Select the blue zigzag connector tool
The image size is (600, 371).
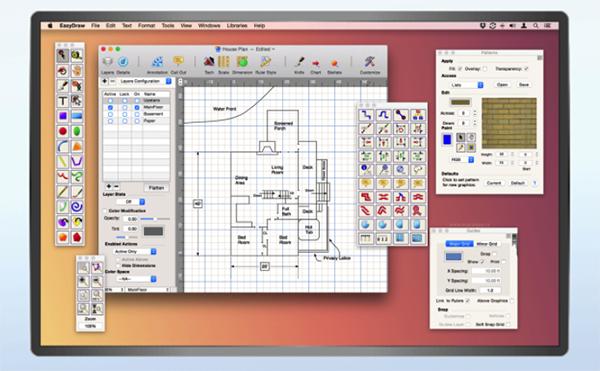click(x=366, y=115)
